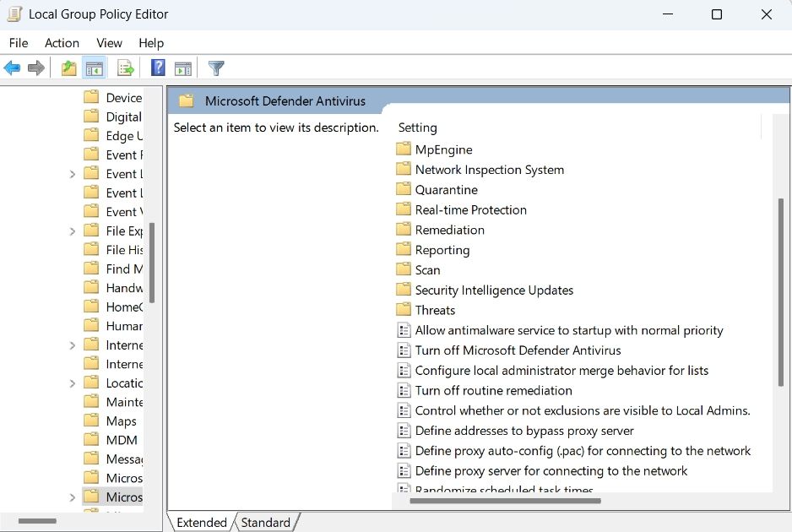Select the Edge U tree item
The image size is (792, 532).
click(124, 136)
